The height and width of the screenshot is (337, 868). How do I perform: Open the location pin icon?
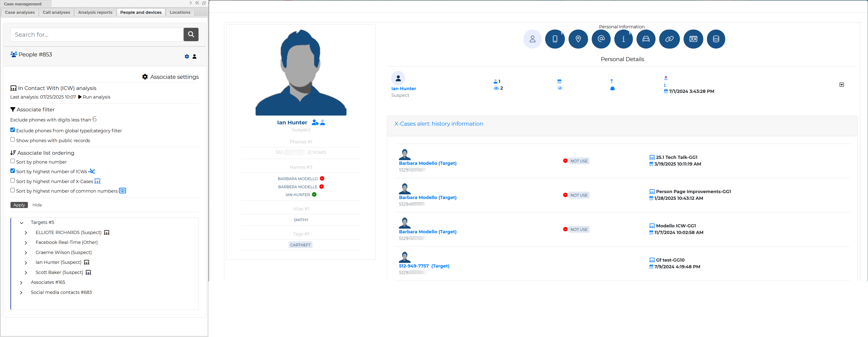point(578,39)
